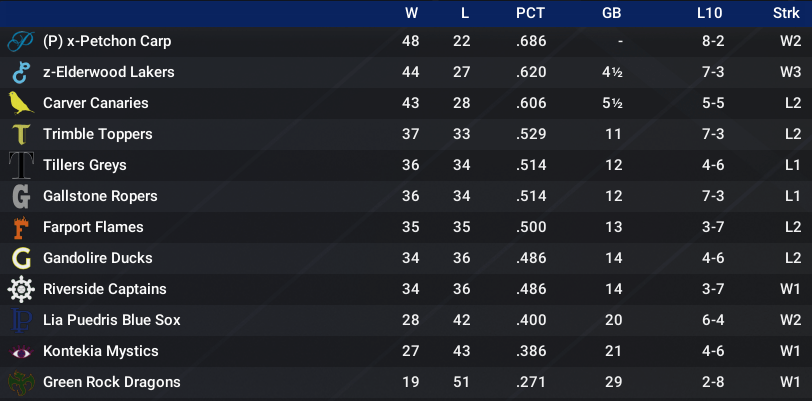Click the Tillers Greys black T logo
This screenshot has height=401, width=812.
pos(22,165)
